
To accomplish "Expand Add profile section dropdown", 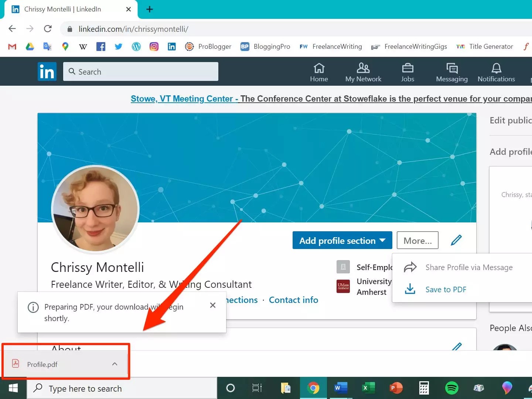I will click(x=342, y=241).
